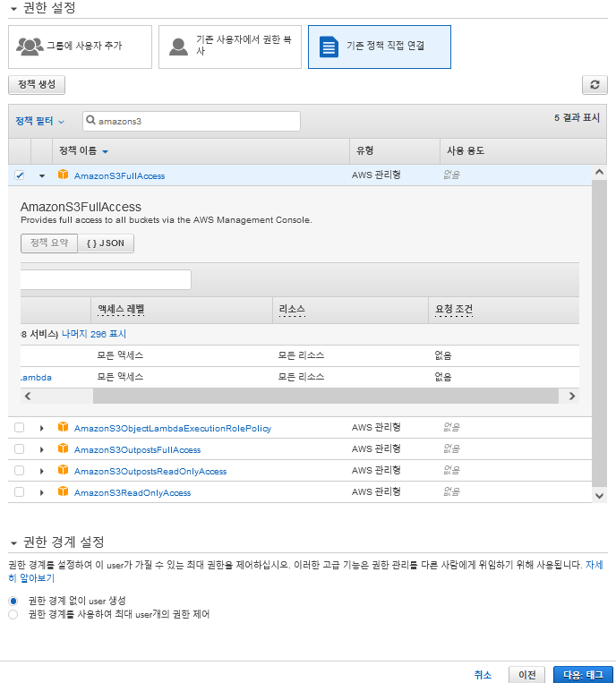The height and width of the screenshot is (683, 616).
Task: Click the 취소 link
Action: [483, 675]
